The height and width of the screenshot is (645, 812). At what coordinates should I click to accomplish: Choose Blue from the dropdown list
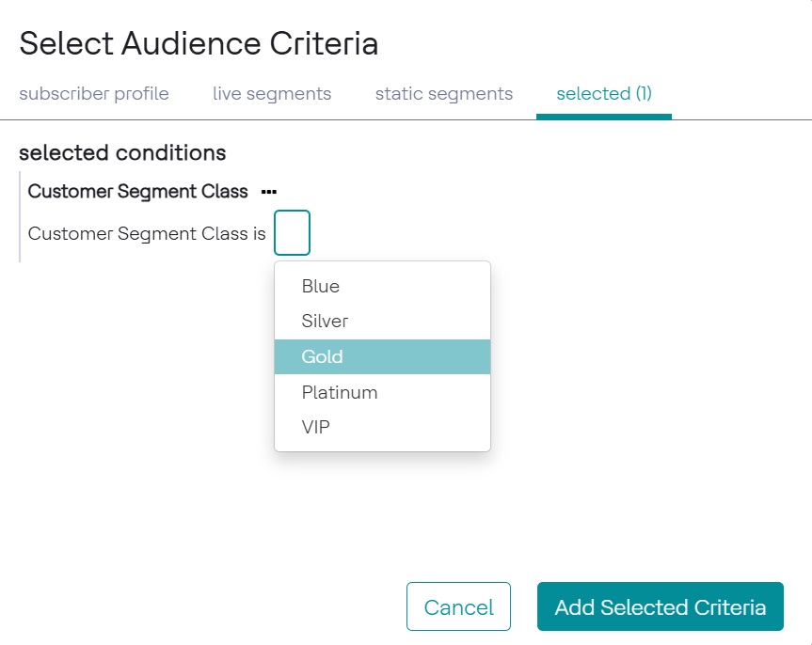tap(321, 286)
